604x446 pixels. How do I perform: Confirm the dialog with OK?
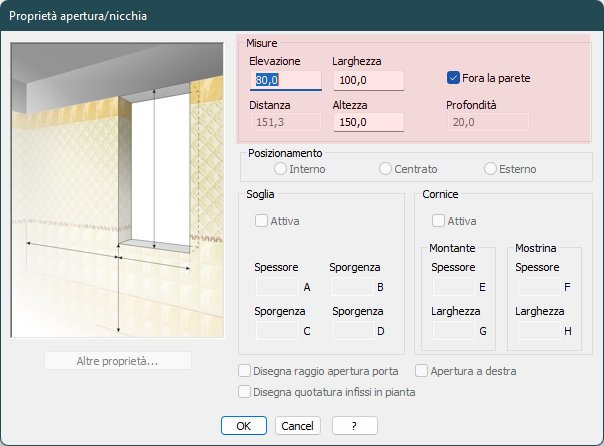(x=244, y=426)
